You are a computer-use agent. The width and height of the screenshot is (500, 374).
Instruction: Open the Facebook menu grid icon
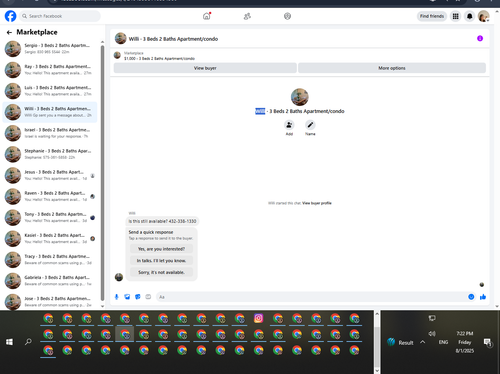pos(455,16)
